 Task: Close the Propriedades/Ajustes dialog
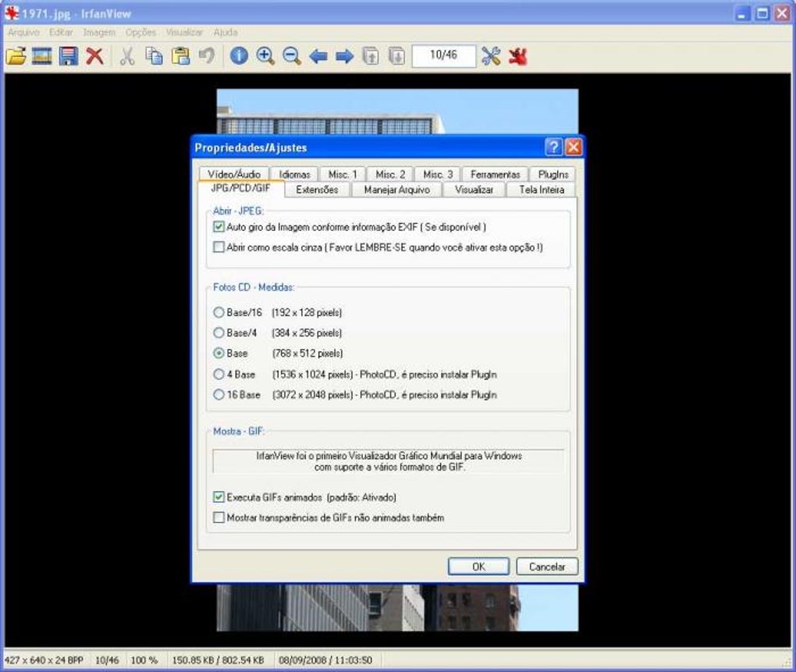(573, 148)
